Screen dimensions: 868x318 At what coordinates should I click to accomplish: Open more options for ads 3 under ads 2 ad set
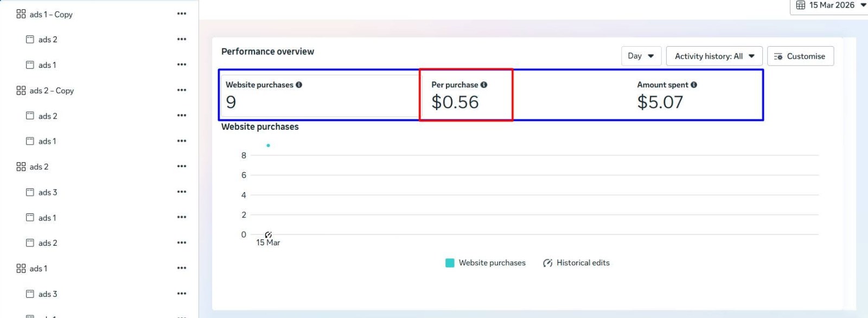182,192
